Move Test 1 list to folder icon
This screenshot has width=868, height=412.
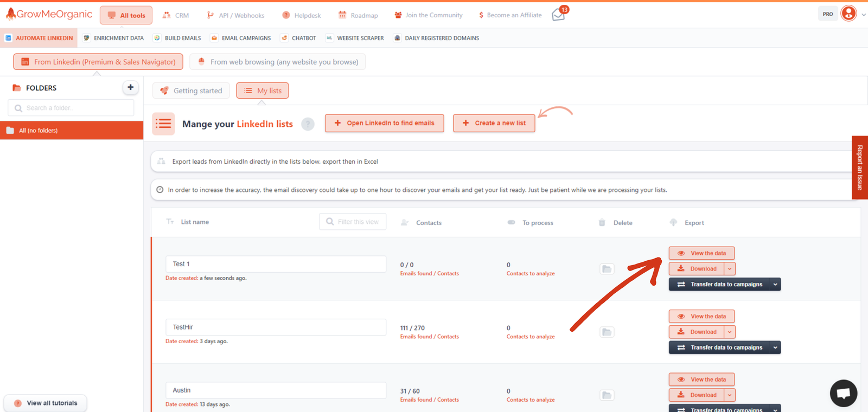coord(607,269)
